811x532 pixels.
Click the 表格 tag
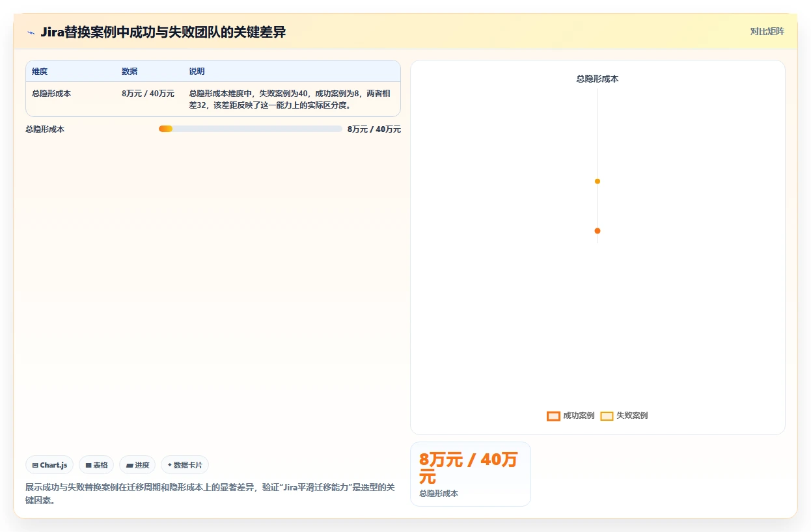pyautogui.click(x=96, y=465)
